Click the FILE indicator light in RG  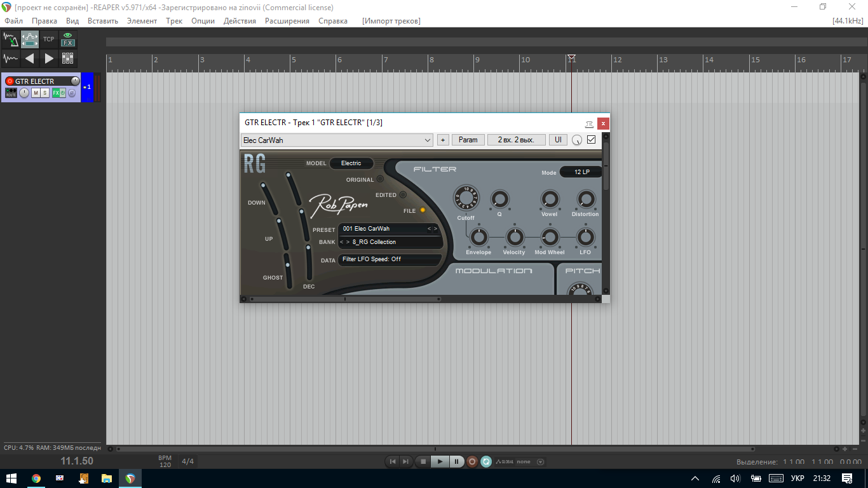pyautogui.click(x=423, y=210)
